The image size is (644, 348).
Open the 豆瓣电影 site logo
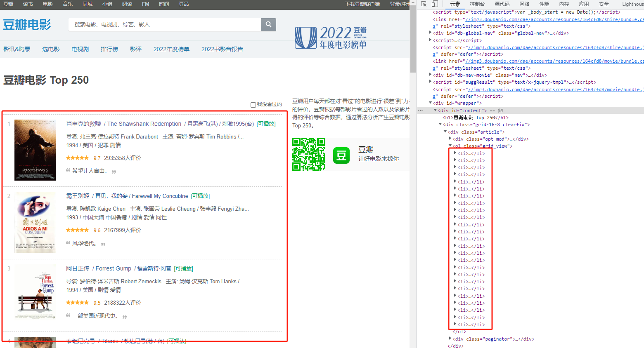click(27, 25)
